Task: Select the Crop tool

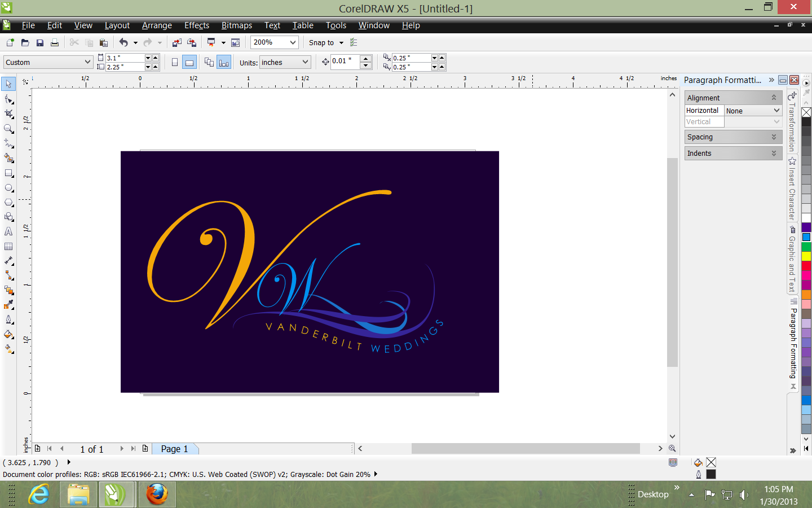Action: (x=8, y=113)
